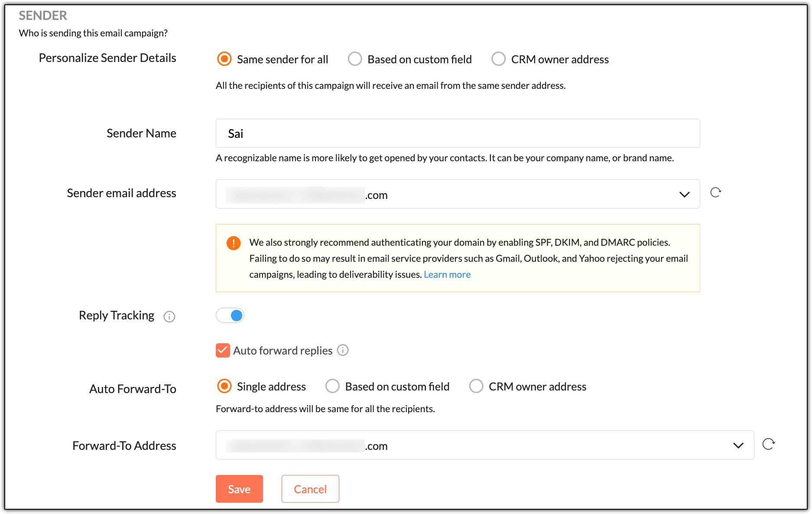Toggle the Reply Tracking switch

pos(230,316)
